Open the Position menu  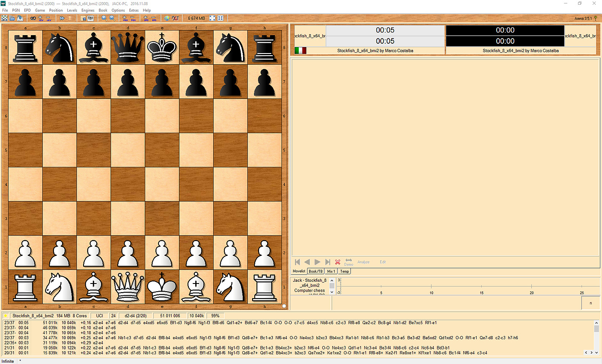[56, 10]
